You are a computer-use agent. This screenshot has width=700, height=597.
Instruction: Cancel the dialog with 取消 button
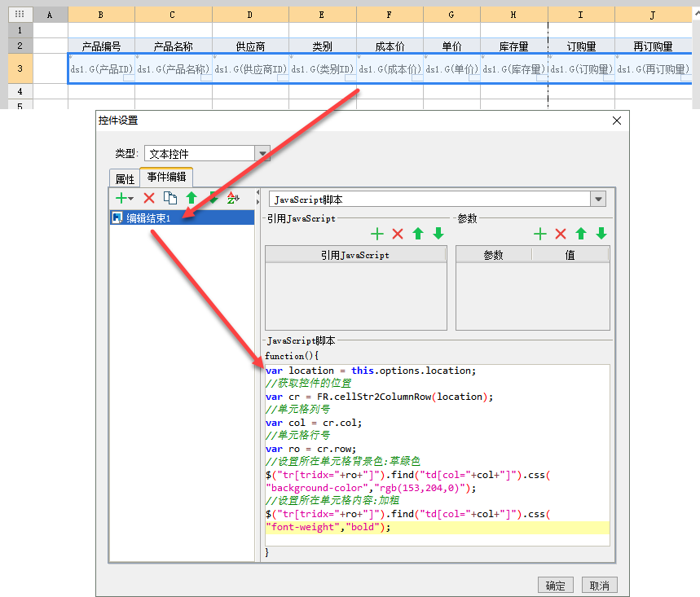pyautogui.click(x=600, y=586)
